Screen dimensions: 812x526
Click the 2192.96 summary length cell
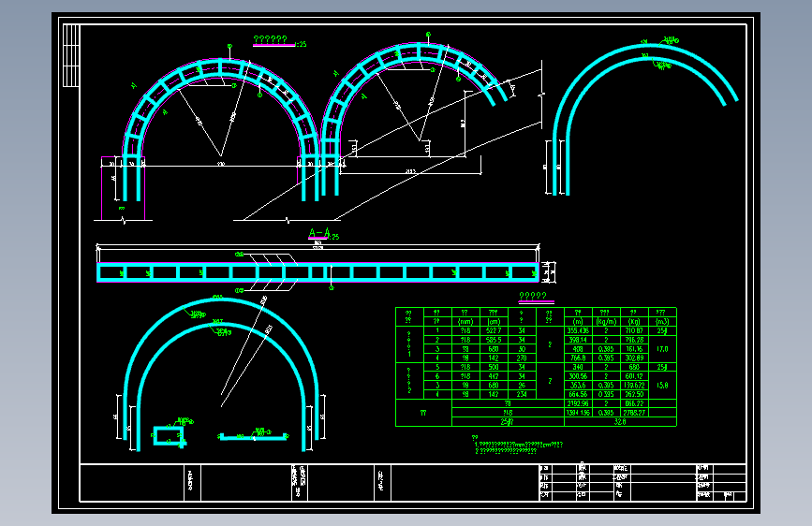578,403
